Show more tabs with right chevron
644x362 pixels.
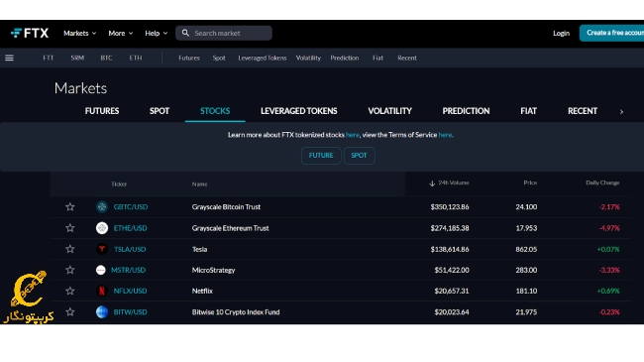coord(621,111)
